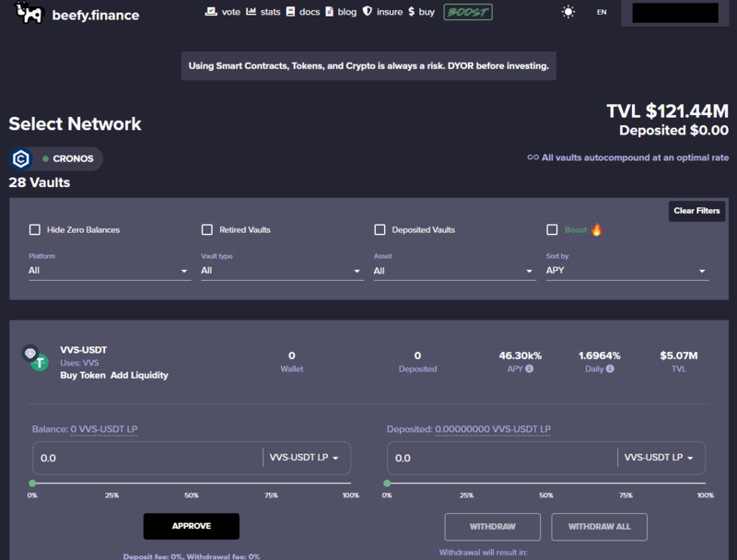Click the 28 Vaults count text
The image size is (737, 560).
40,182
